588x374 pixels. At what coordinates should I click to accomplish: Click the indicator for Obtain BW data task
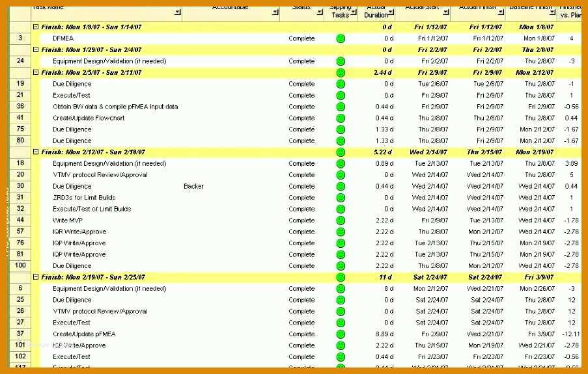pos(341,107)
